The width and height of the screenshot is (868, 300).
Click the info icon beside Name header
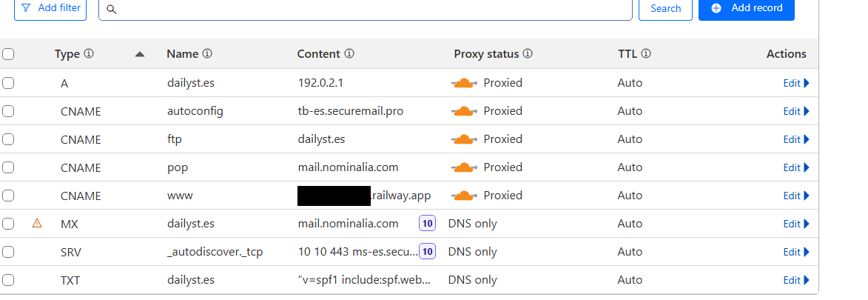[207, 54]
